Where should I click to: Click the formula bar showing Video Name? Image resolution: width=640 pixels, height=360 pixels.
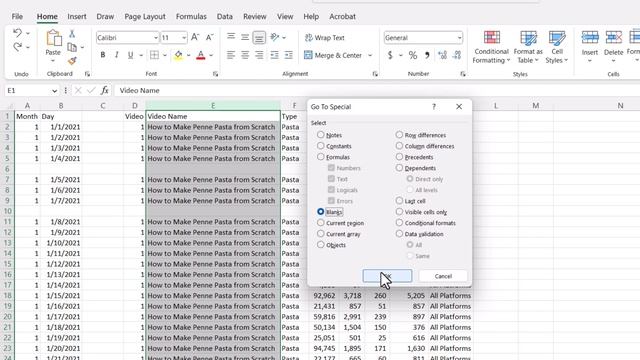pyautogui.click(x=376, y=90)
